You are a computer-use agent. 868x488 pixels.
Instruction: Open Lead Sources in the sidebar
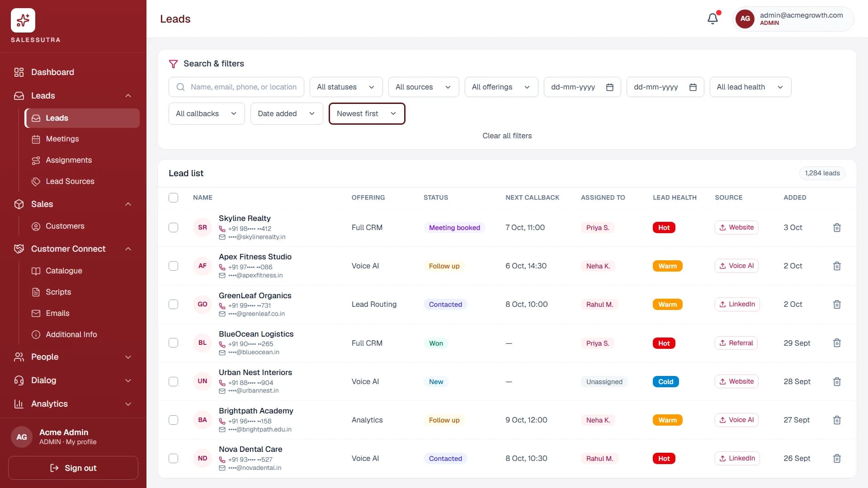pyautogui.click(x=82, y=181)
